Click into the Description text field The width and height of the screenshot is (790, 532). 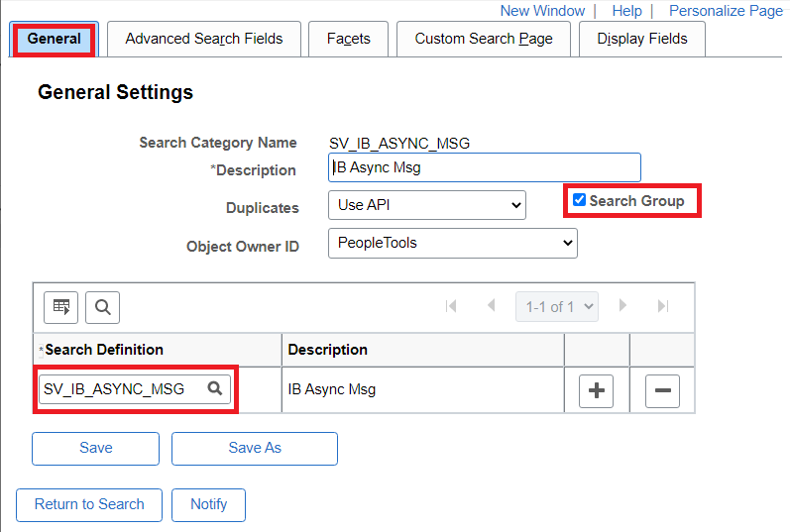484,167
